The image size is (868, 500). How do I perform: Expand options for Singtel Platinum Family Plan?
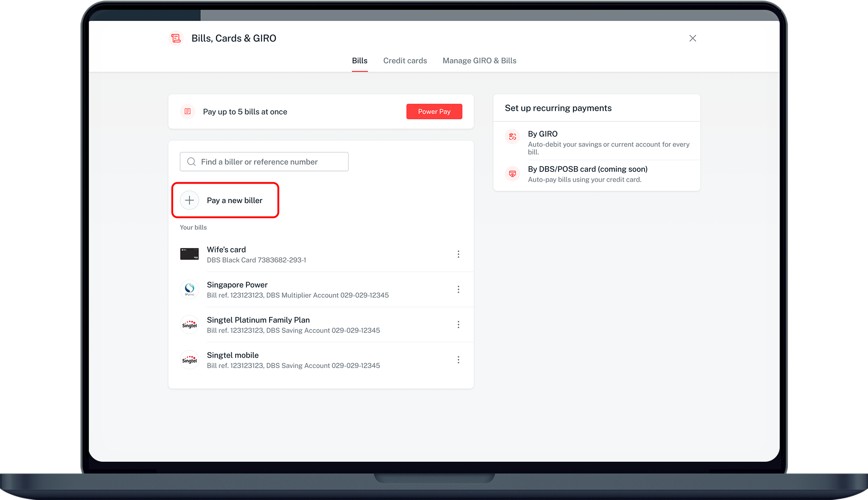coord(458,325)
